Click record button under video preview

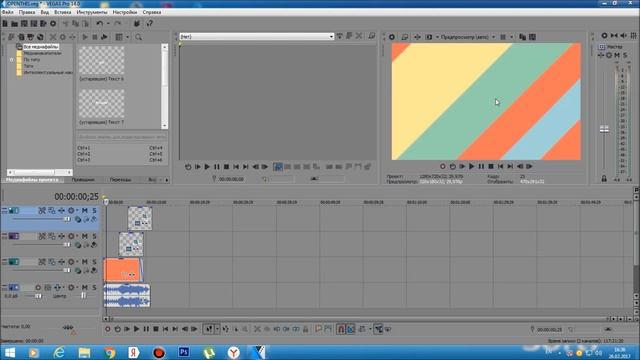[x=442, y=167]
